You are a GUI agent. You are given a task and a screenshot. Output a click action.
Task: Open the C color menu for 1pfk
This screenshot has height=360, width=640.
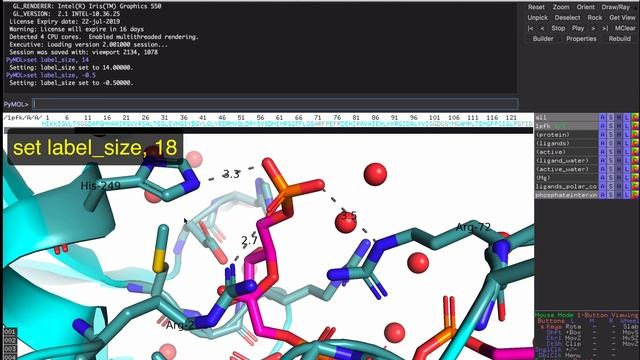[x=635, y=126]
